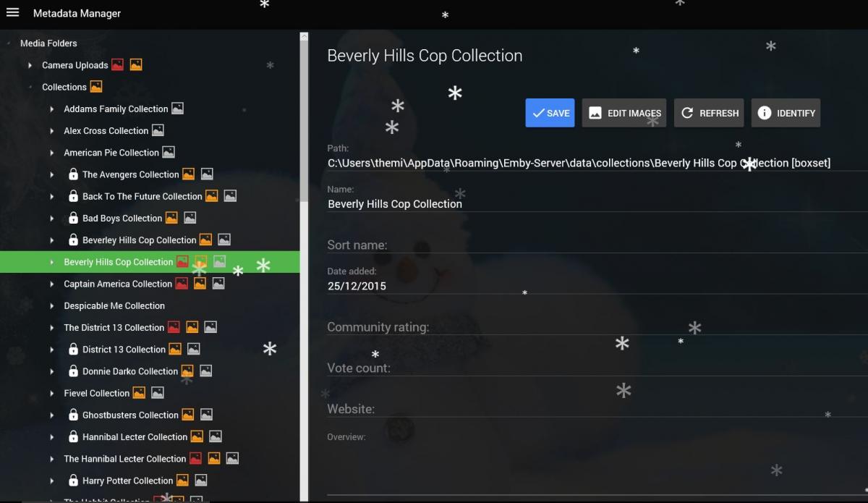This screenshot has width=868, height=503.
Task: Expand Addams Family Collection node
Action: tap(52, 109)
